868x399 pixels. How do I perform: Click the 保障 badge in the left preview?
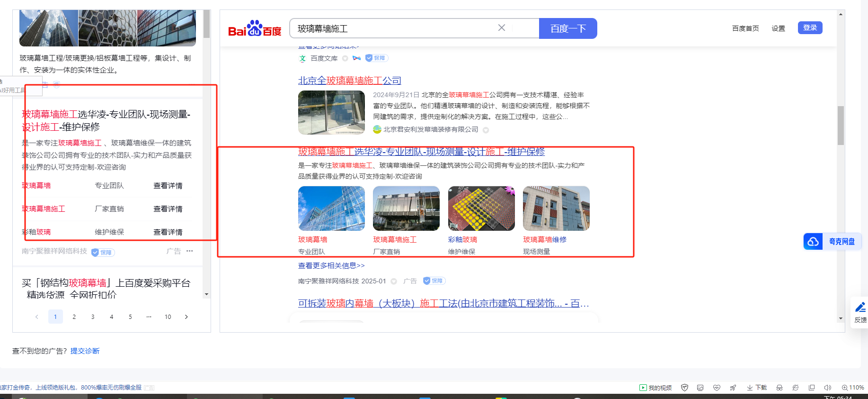click(103, 253)
